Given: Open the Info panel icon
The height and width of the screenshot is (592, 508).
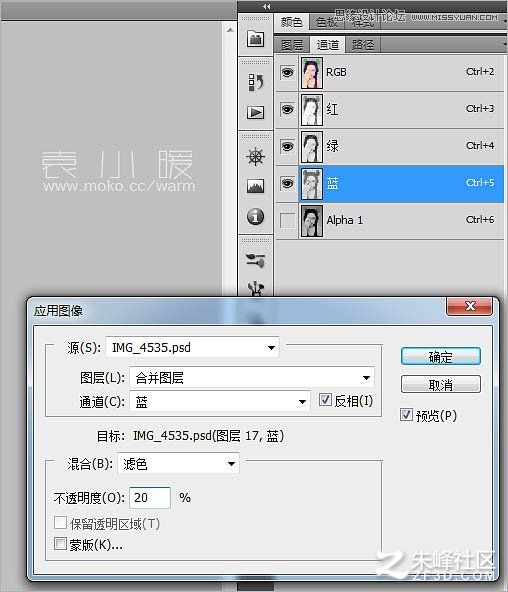Looking at the screenshot, I should coord(256,216).
